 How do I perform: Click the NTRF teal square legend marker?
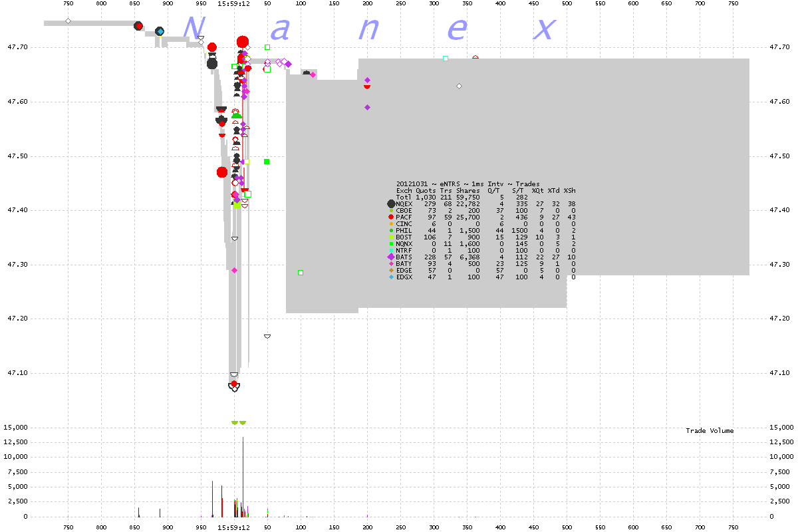(391, 250)
